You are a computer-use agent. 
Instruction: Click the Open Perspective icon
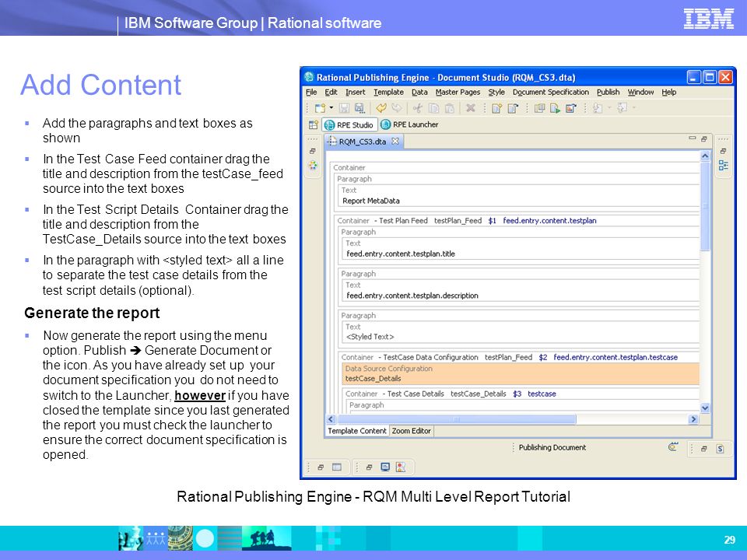pos(313,124)
